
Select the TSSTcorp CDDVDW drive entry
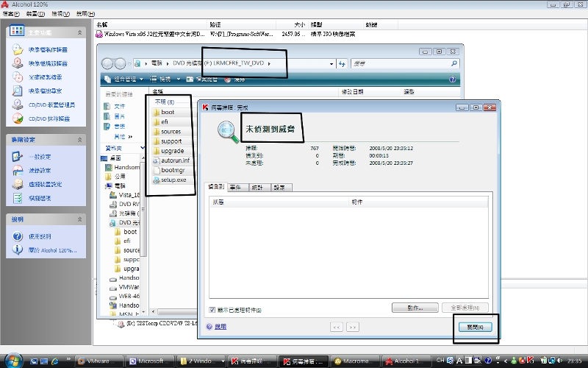(x=157, y=323)
